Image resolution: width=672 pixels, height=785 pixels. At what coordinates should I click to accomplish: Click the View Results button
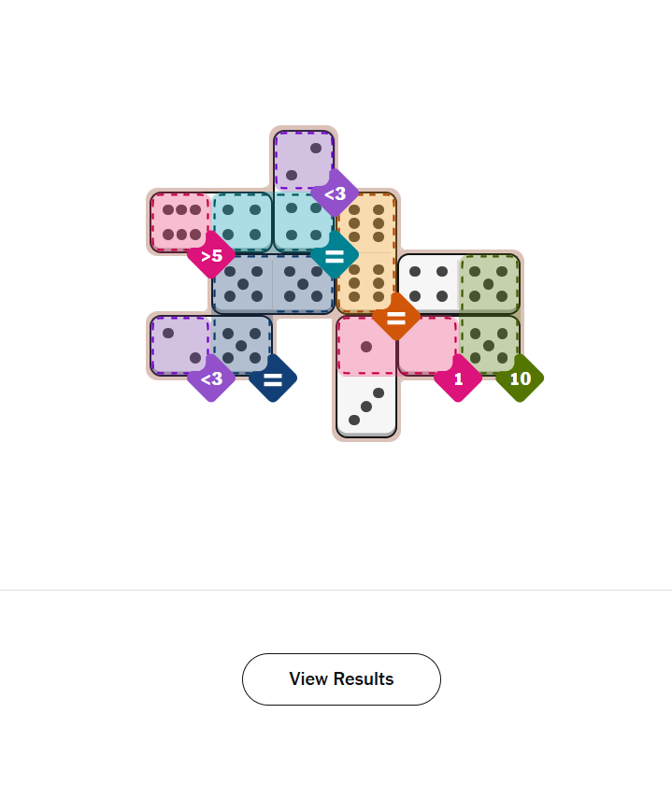click(x=341, y=679)
